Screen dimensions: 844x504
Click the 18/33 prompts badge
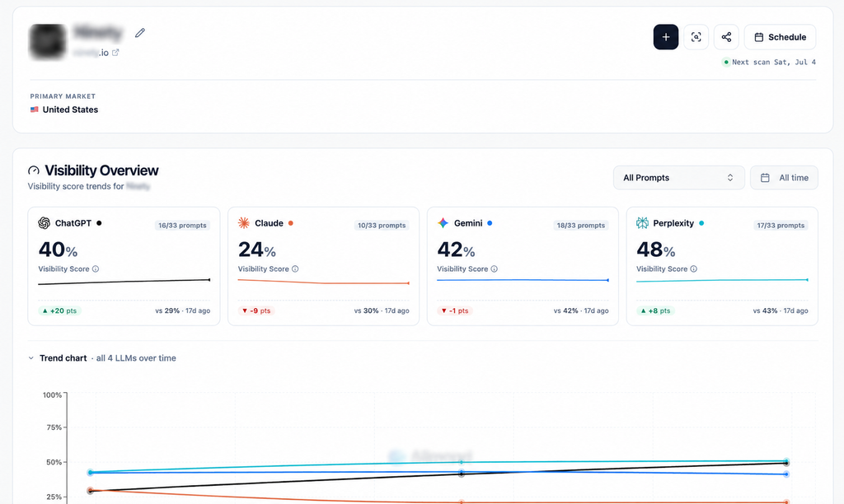click(x=581, y=226)
